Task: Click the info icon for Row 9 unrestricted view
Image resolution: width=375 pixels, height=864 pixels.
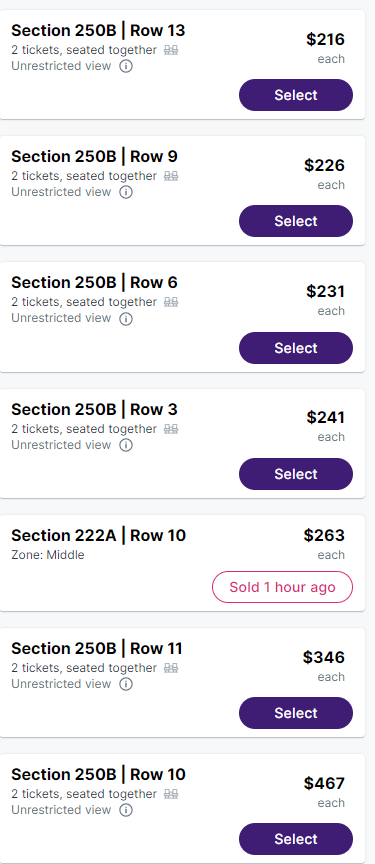Action: [126, 192]
